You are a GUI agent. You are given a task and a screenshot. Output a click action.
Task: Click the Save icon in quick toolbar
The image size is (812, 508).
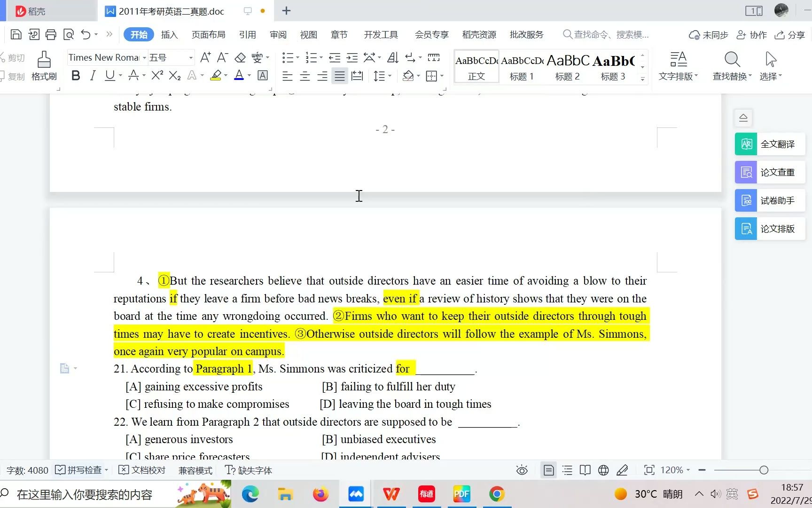(16, 34)
